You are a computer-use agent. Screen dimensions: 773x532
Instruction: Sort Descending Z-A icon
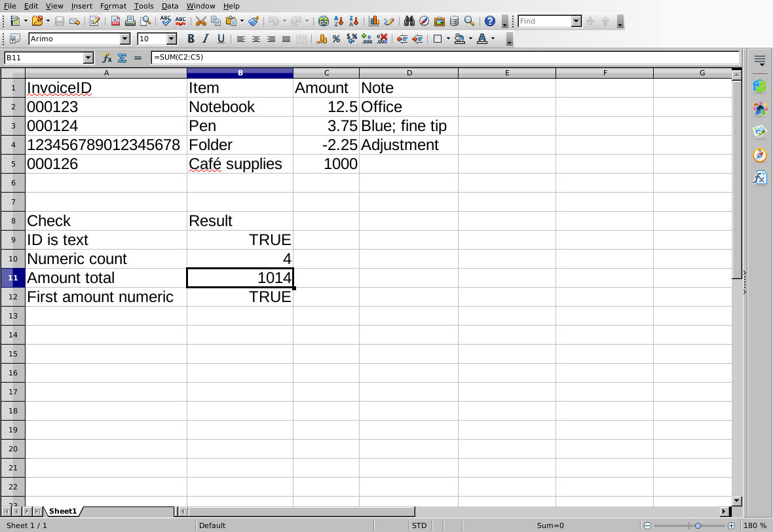pos(354,21)
